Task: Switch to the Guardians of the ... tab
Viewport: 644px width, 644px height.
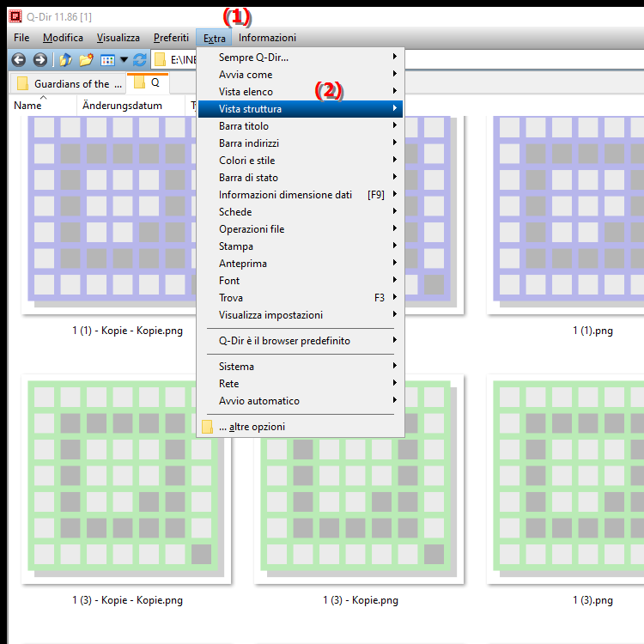Action: coord(68,84)
